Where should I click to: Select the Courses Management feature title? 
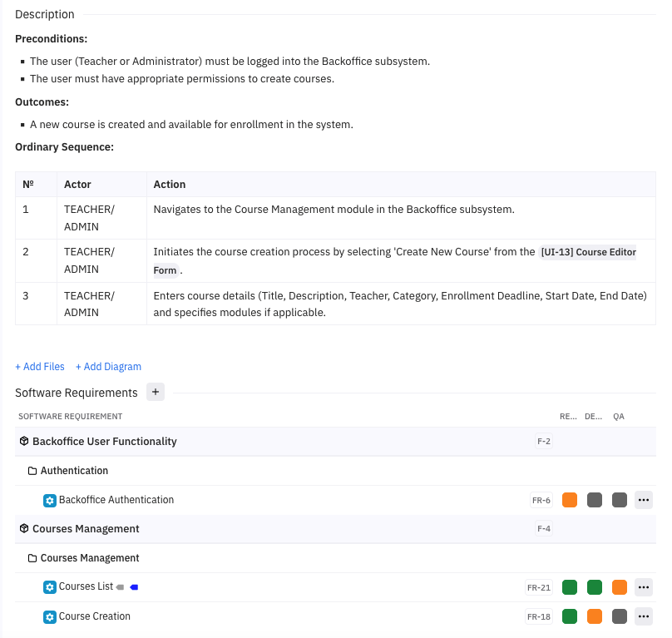[86, 529]
